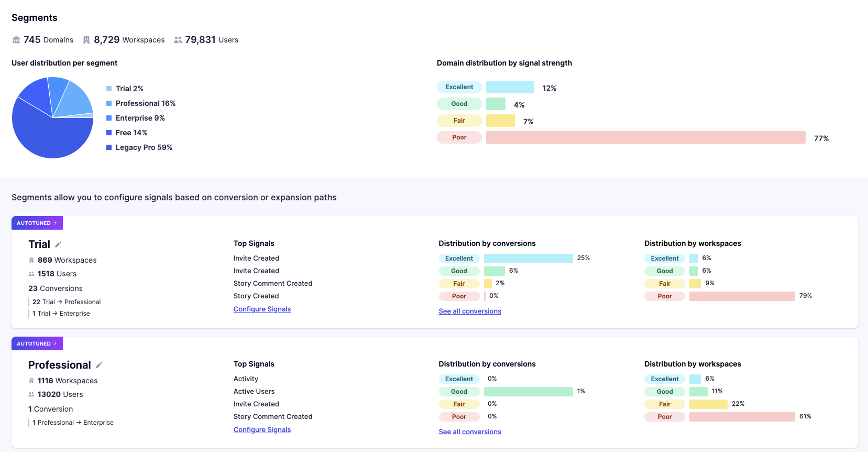The image size is (868, 452).
Task: Click the users icon next to 1518 Users
Action: pyautogui.click(x=31, y=274)
